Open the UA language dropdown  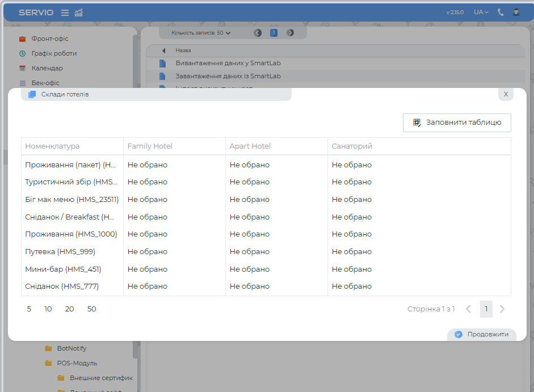coord(481,12)
